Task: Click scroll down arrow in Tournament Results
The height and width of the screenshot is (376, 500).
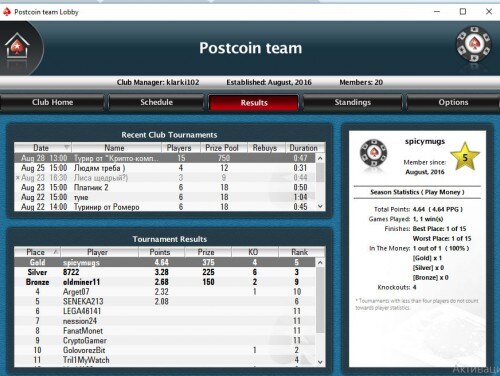Action: (320, 362)
